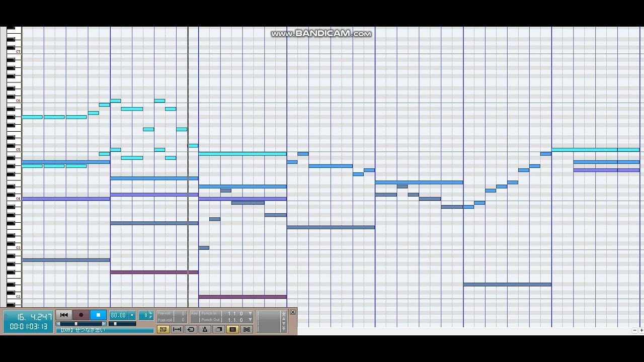Click the Punch In label
Screen dimensions: 644x362
pyautogui.click(x=208, y=313)
